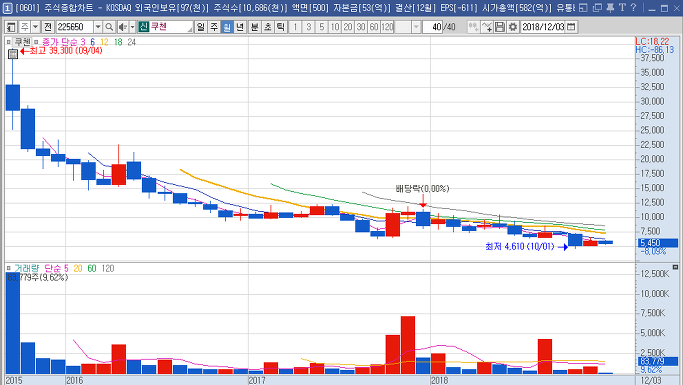This screenshot has width=683, height=385.
Task: Expand the custom interval dropdown
Action: pos(416,27)
